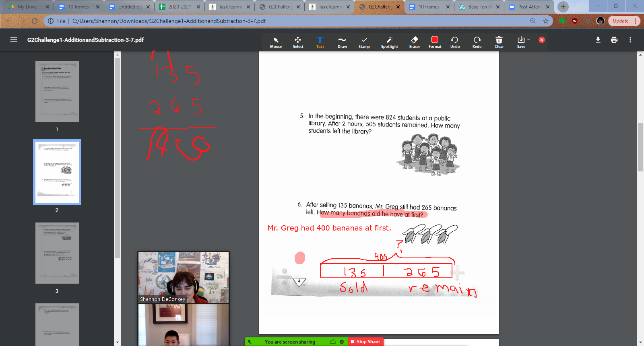Open the green extension icon

pyautogui.click(x=562, y=21)
